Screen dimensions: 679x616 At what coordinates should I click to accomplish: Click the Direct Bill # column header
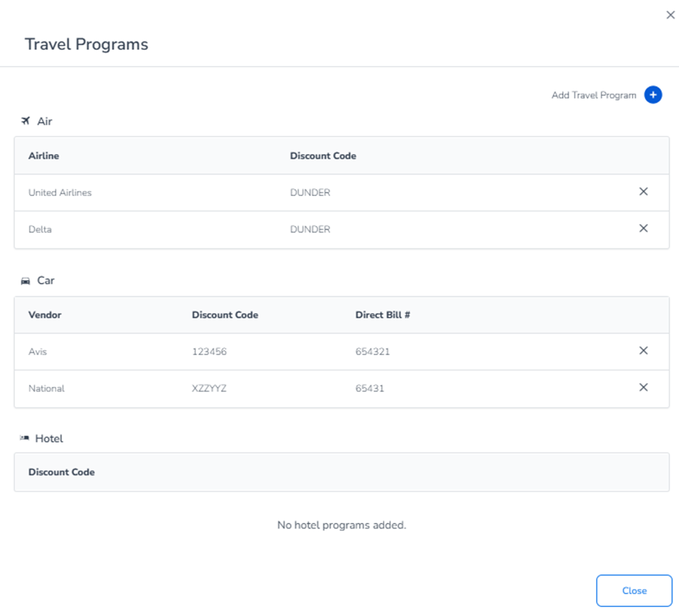(383, 315)
